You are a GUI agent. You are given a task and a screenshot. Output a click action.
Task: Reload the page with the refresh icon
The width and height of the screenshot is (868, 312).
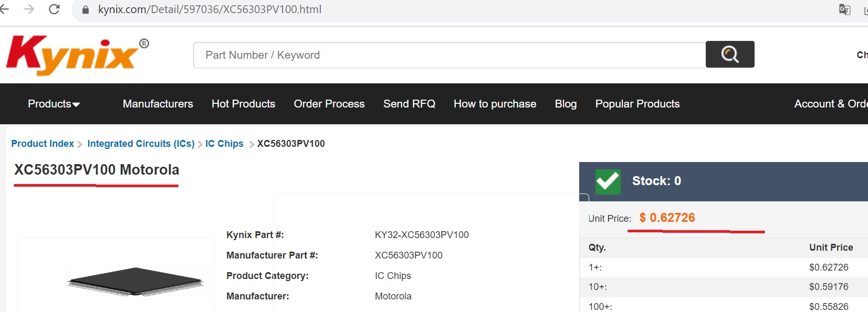coord(54,9)
